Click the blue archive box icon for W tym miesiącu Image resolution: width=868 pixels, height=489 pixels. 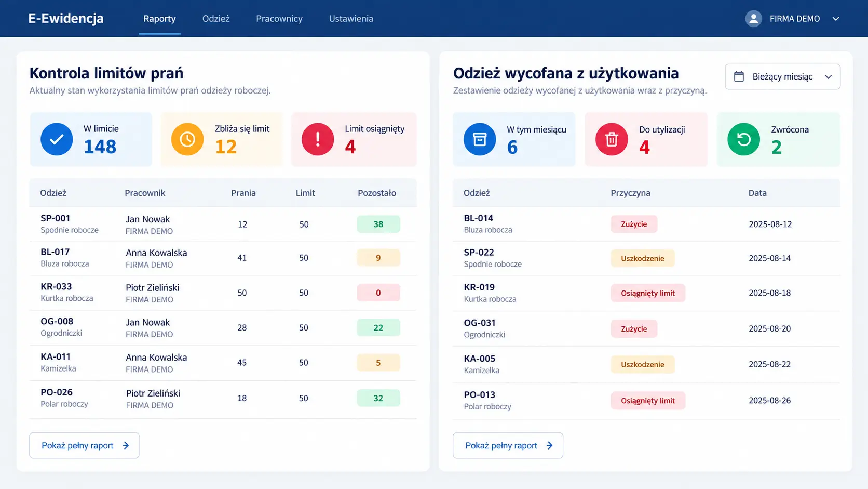480,139
